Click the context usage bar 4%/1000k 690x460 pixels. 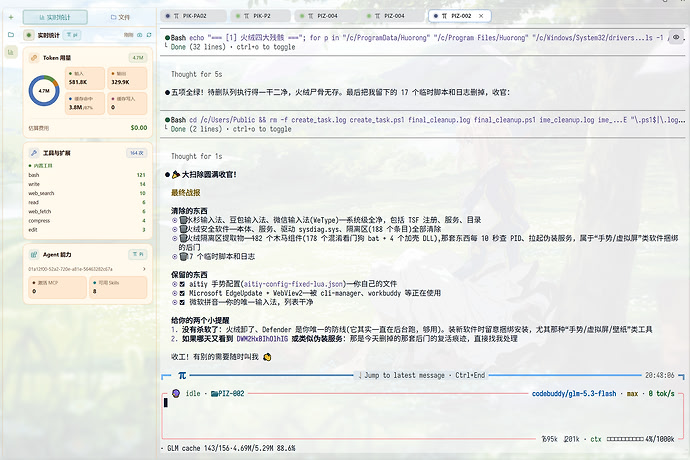pyautogui.click(x=640, y=439)
